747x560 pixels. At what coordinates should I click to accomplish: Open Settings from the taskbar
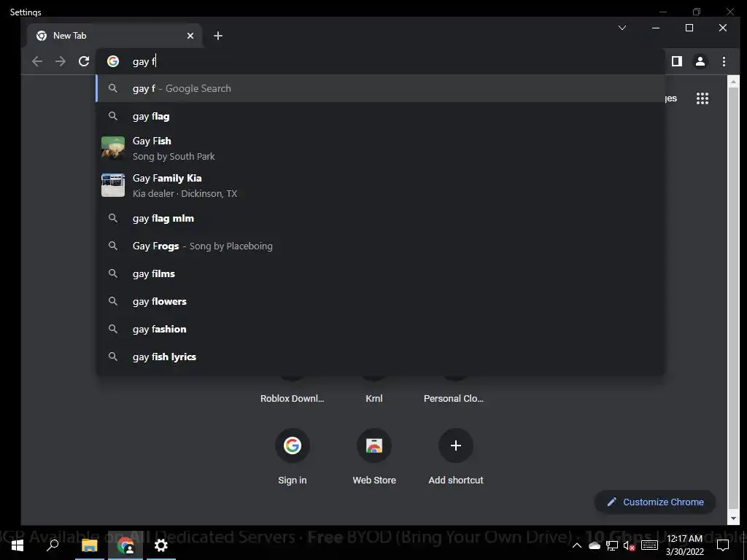click(x=161, y=545)
